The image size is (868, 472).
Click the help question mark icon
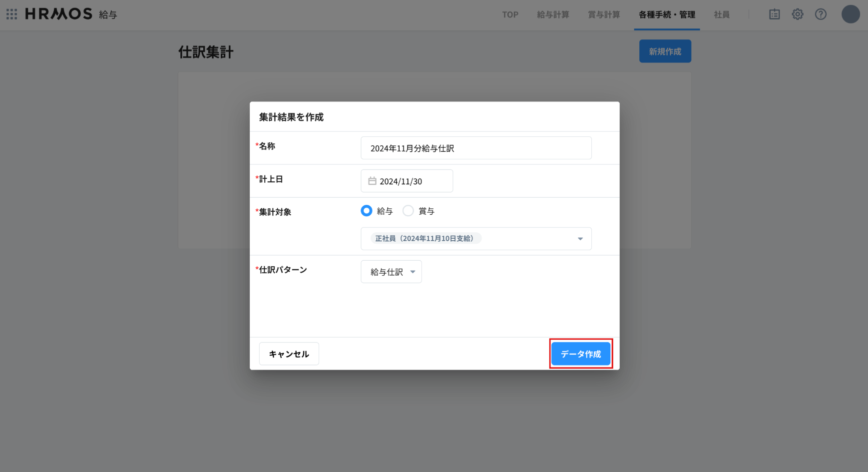[821, 14]
